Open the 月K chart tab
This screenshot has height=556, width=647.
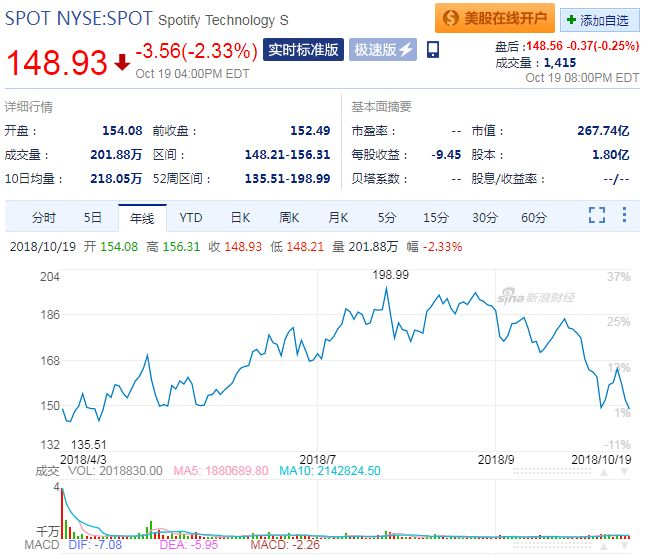coord(338,217)
